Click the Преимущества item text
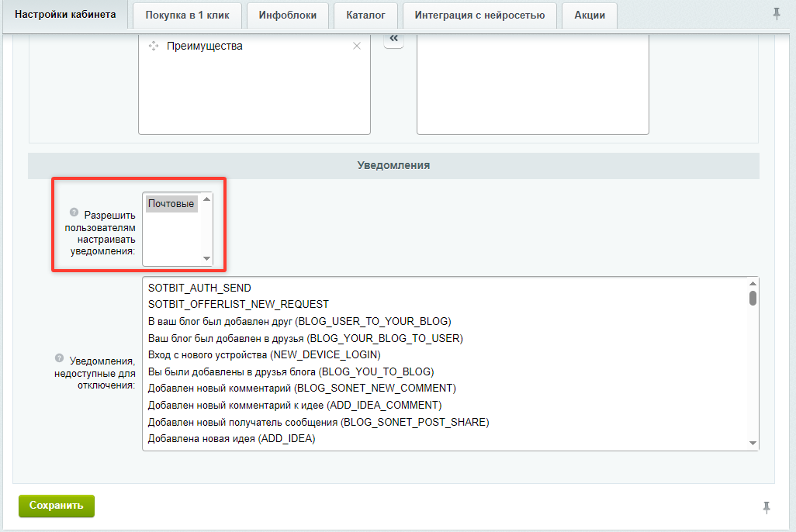The image size is (796, 532). click(x=205, y=47)
